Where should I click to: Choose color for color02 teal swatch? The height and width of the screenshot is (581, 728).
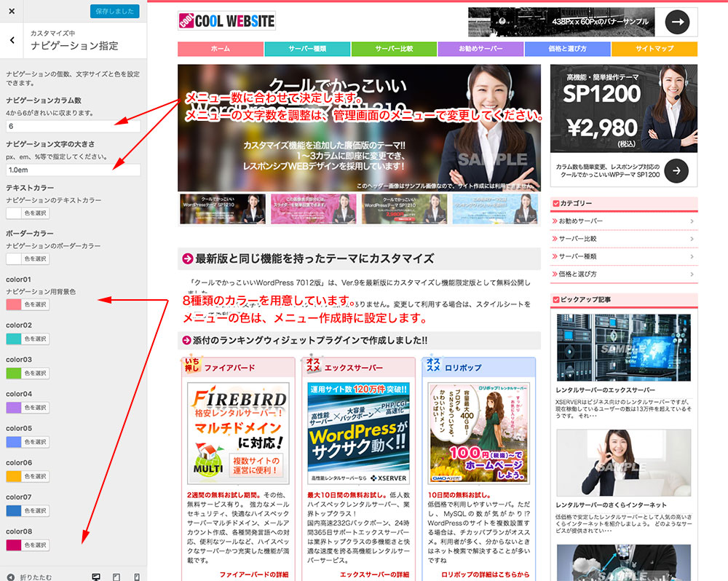coord(28,339)
